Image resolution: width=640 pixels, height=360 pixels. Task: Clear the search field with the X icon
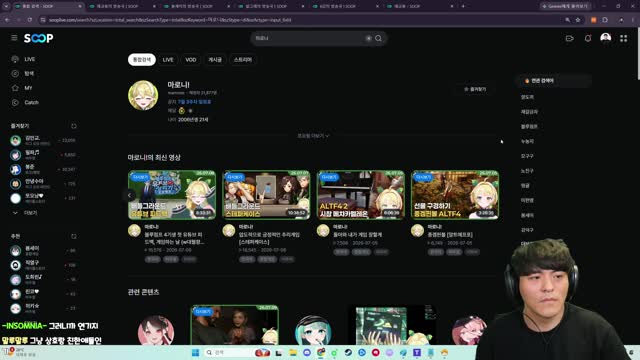(x=368, y=38)
